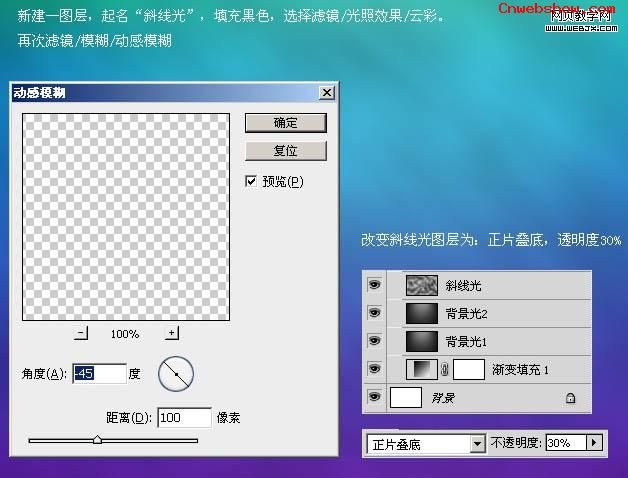
Task: Click the distance slider handle
Action: point(97,440)
